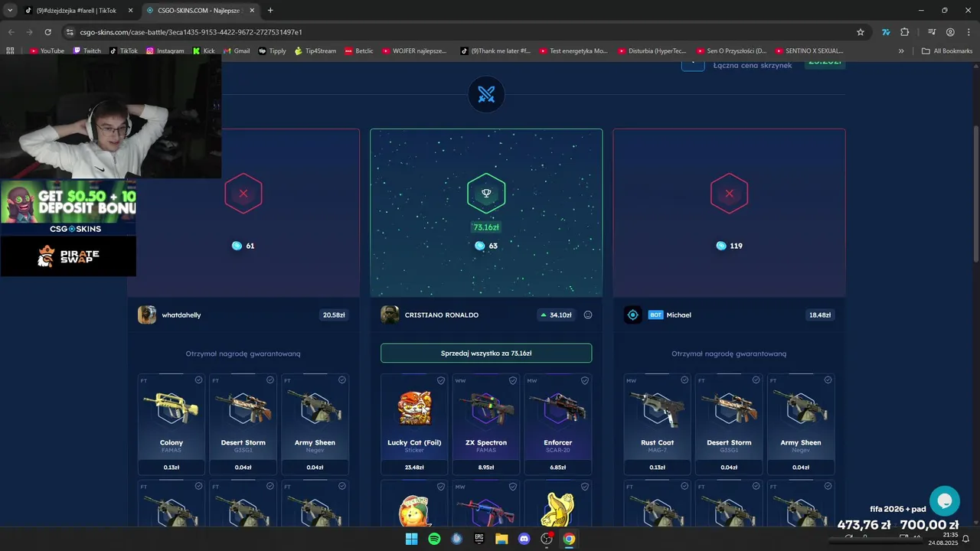Open the tab search dropdown arrow
Screen dimensions: 980x551
10,11
